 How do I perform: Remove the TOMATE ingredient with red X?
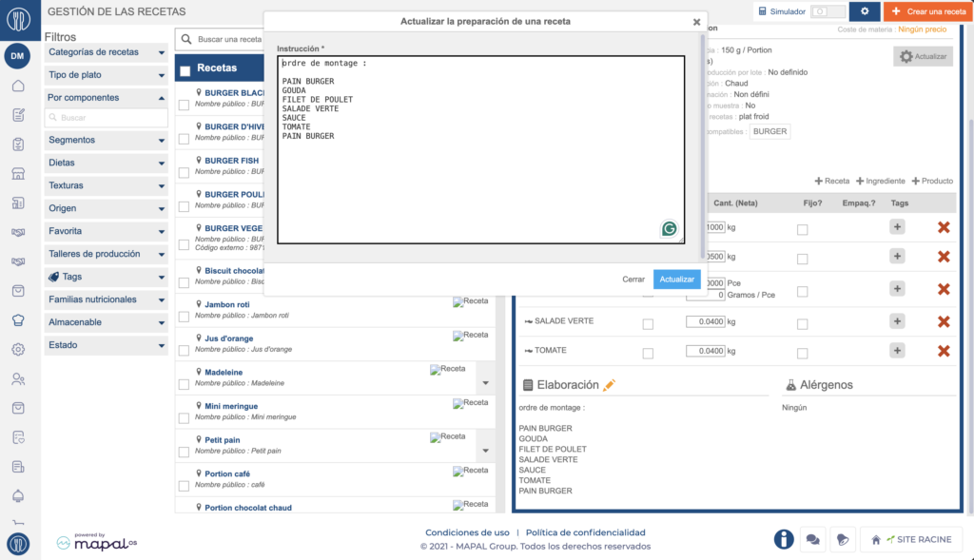click(944, 351)
